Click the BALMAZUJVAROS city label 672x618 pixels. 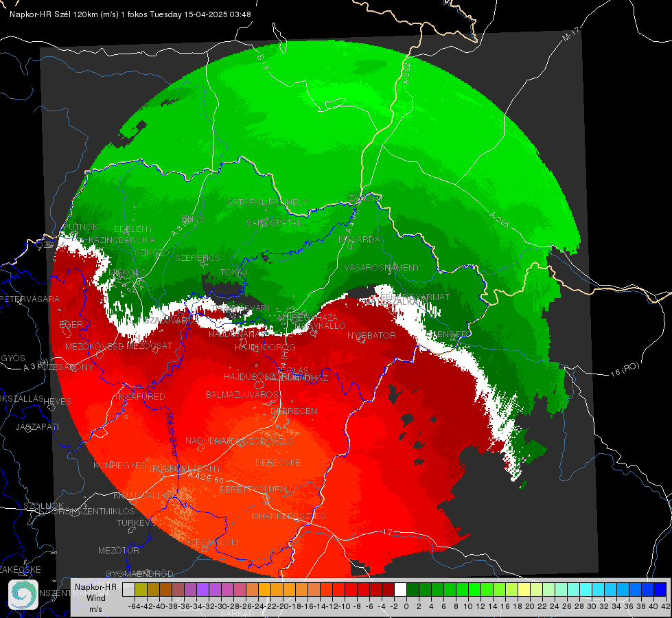coord(242,394)
